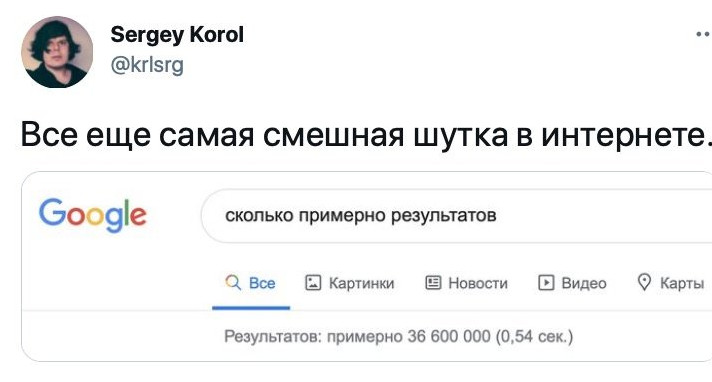Open the tweet's more options menu
The width and height of the screenshot is (712, 382).
click(x=704, y=34)
